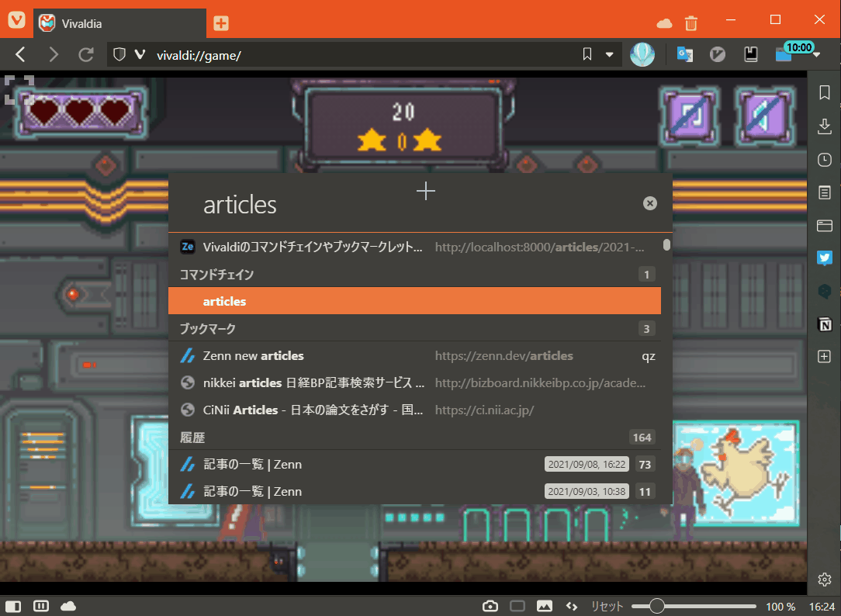Screen dimensions: 841x616
Task: Expand the address bar dropdown arrow
Action: pos(609,54)
